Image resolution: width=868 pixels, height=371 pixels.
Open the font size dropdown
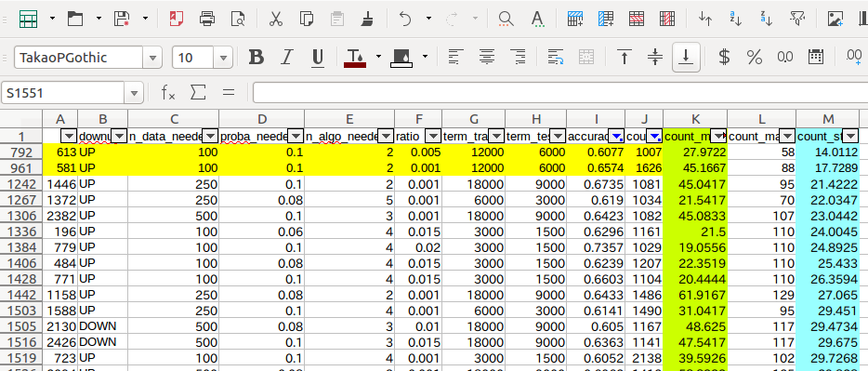tap(223, 57)
